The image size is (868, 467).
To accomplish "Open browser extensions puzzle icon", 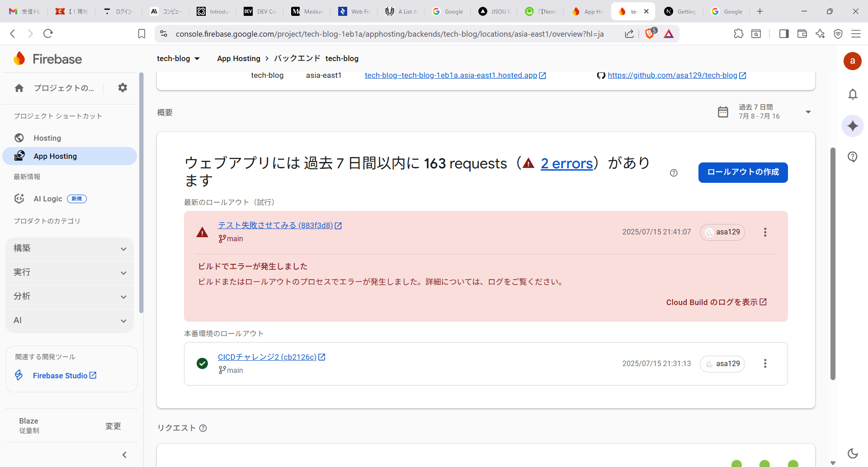I will pos(739,34).
